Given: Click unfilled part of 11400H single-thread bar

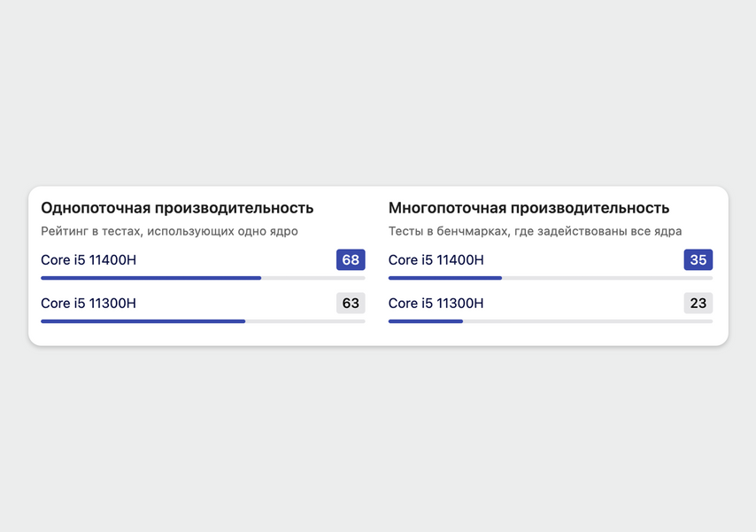Looking at the screenshot, I should click(x=313, y=278).
